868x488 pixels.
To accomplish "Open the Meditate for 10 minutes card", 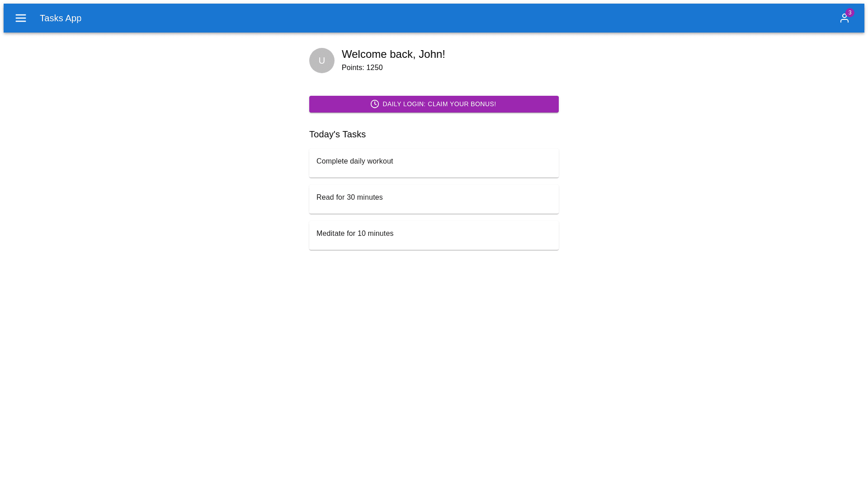I will point(434,235).
